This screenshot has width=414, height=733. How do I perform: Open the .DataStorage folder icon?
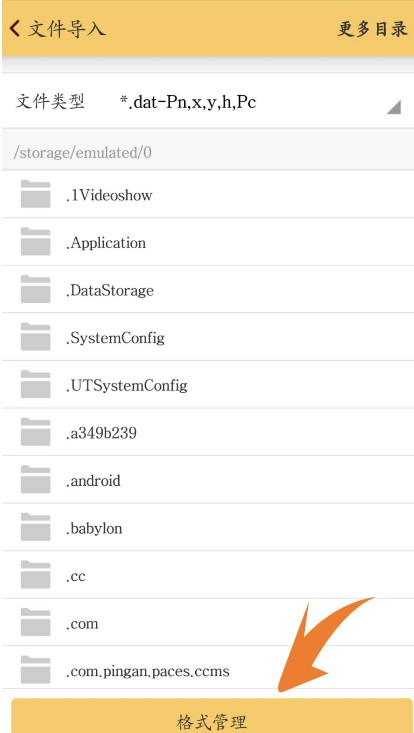coord(36,289)
